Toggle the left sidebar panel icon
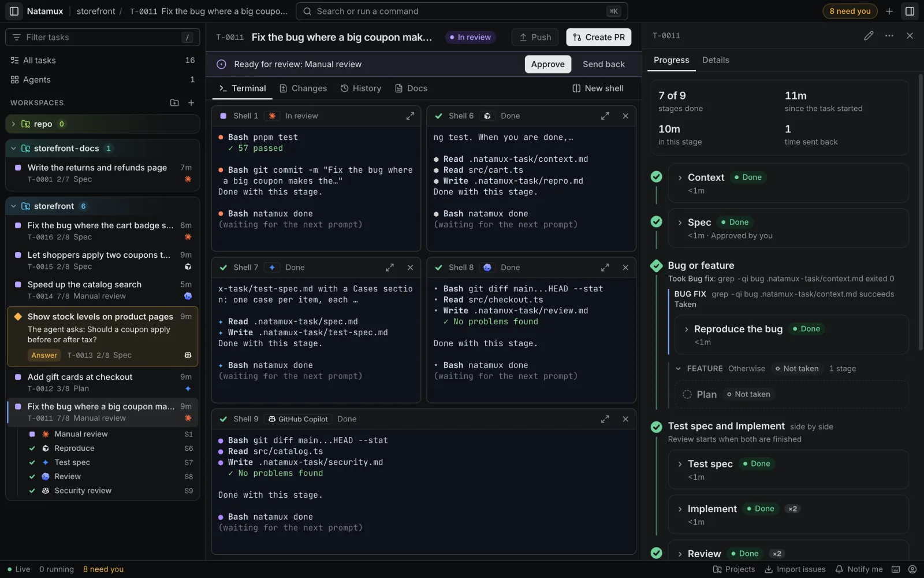Screen dimensions: 924x578 (14, 11)
